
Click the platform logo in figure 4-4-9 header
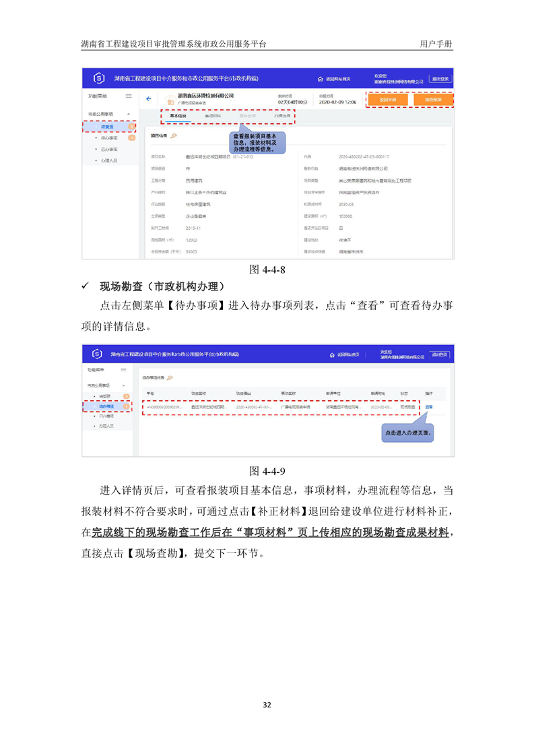pos(97,354)
